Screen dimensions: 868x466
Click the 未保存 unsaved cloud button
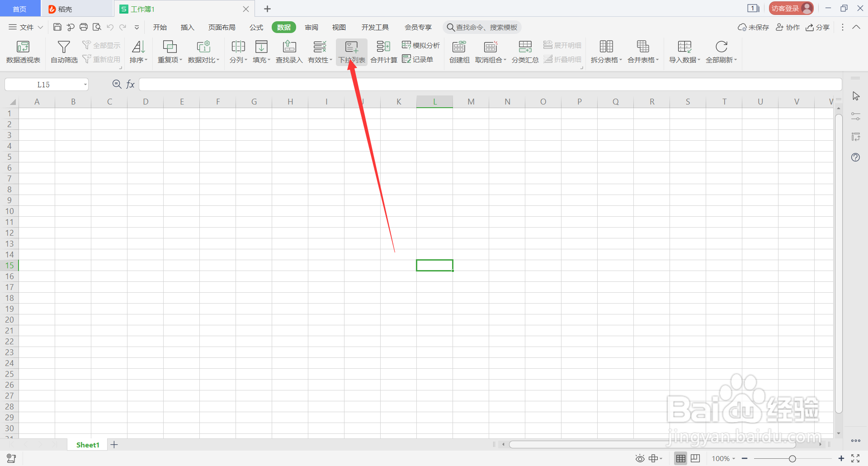pos(753,27)
